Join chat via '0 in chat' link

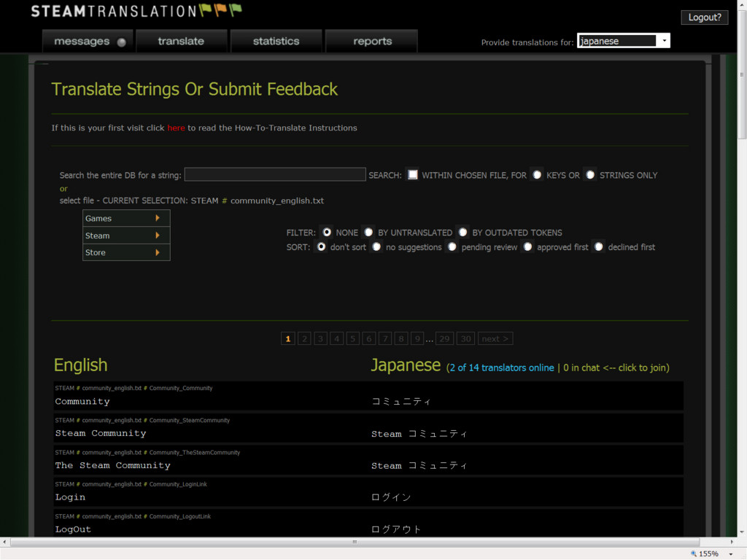[x=615, y=367]
